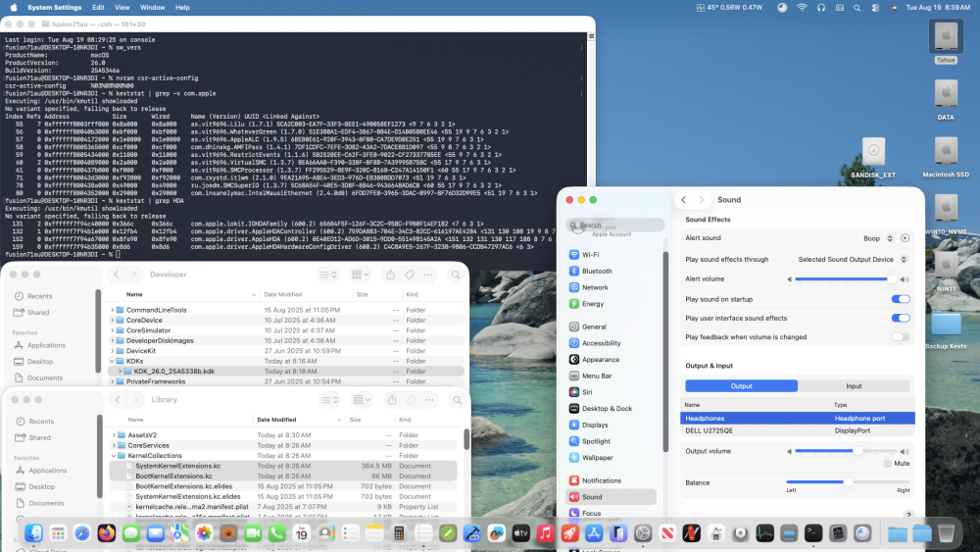Open Appearance settings pane
980x552 pixels.
(x=594, y=360)
